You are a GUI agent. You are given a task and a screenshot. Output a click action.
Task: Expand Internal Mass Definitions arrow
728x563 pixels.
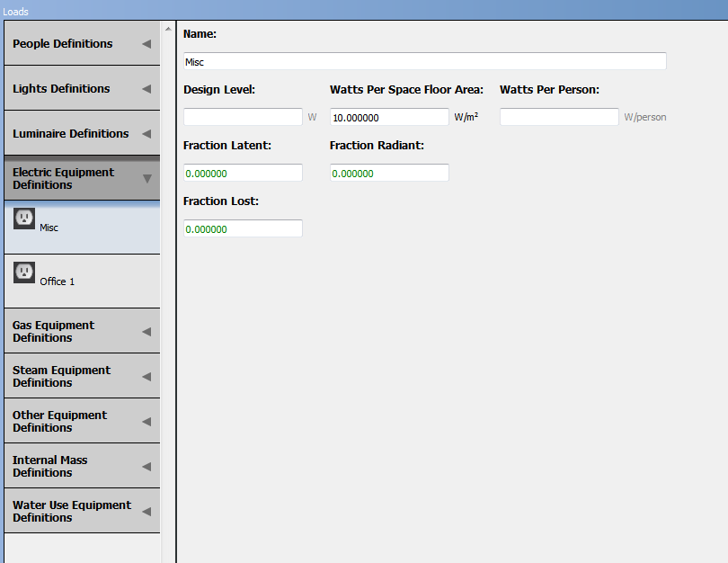(146, 467)
